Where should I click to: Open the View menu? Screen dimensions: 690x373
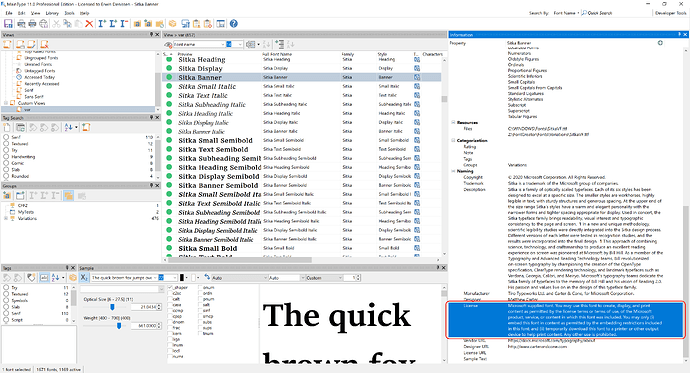[x=36, y=13]
